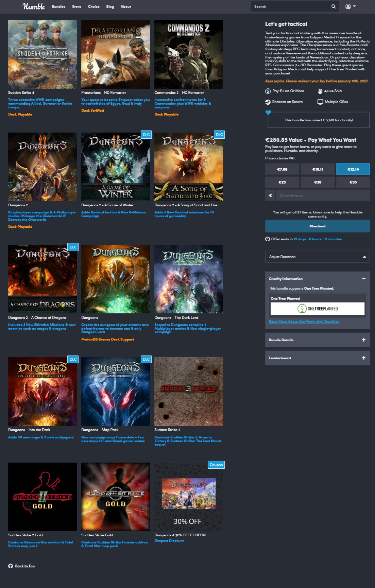Click the offer ends clock icon

(268, 239)
